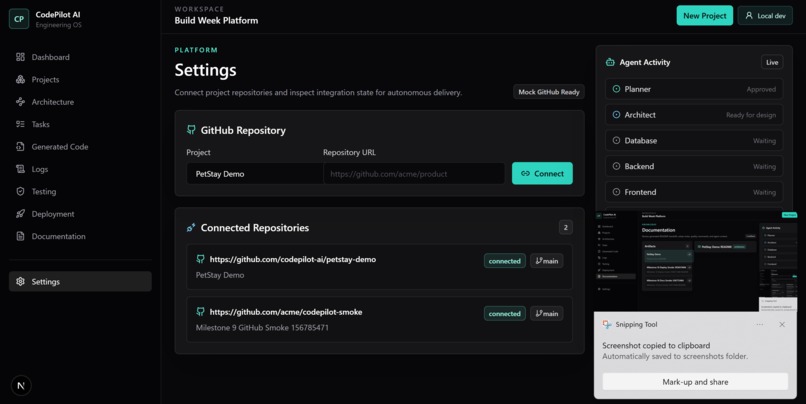The image size is (806, 404).
Task: Click PetStay Demo text under first repository
Action: (x=220, y=275)
